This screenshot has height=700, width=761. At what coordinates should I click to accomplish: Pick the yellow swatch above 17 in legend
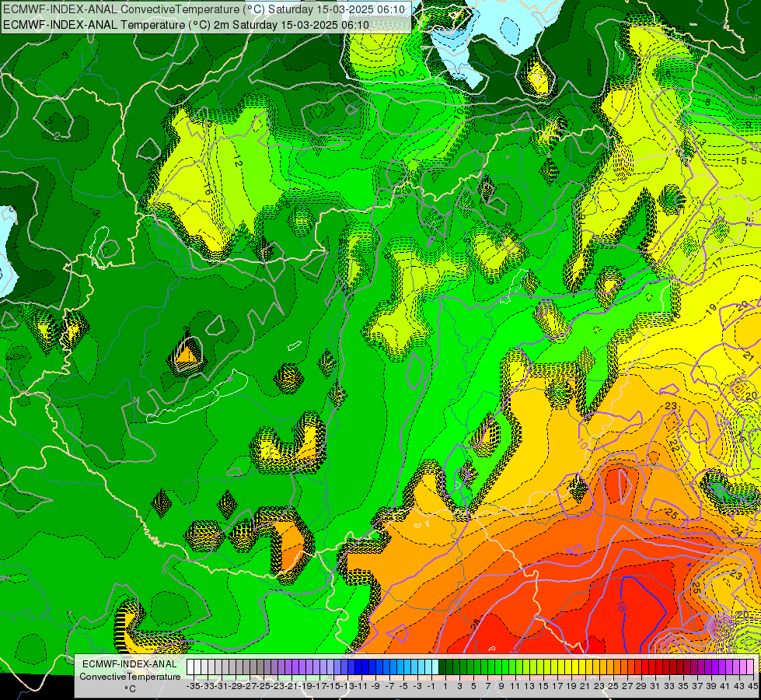(x=554, y=667)
